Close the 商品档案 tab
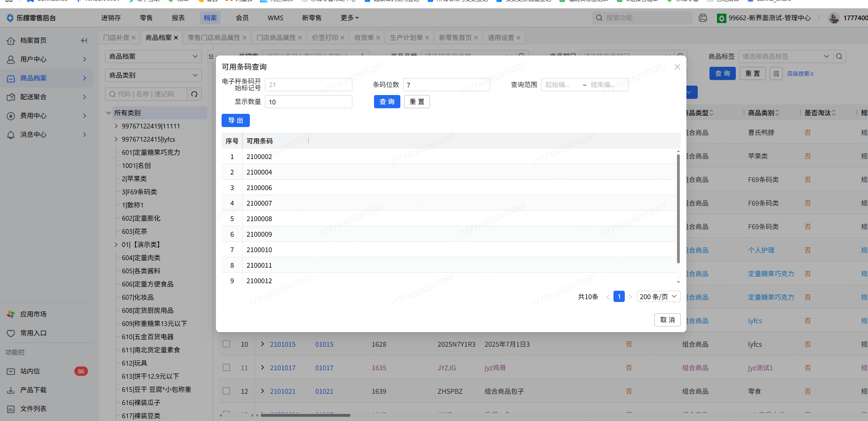Image resolution: width=868 pixels, height=421 pixels. click(x=176, y=38)
